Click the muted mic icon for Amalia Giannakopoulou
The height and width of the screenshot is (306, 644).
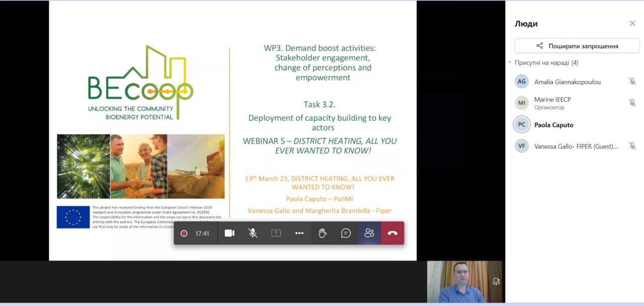point(632,82)
